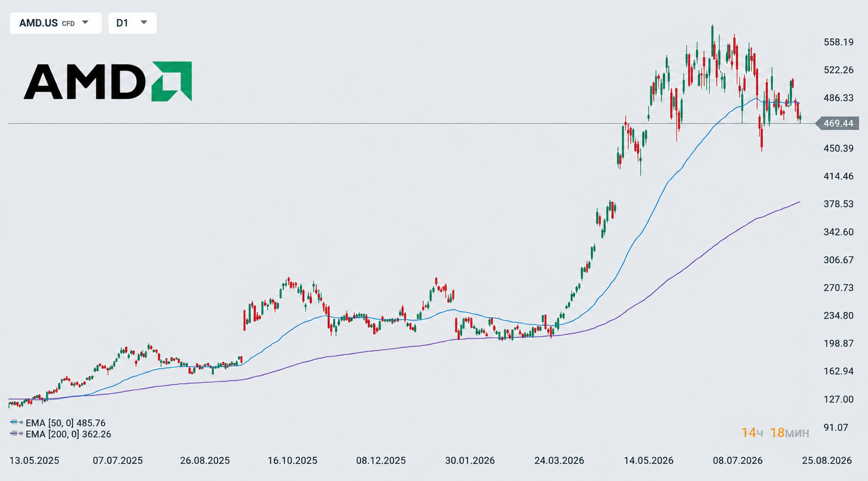Click the 30.01.2026 date axis label

click(470, 460)
